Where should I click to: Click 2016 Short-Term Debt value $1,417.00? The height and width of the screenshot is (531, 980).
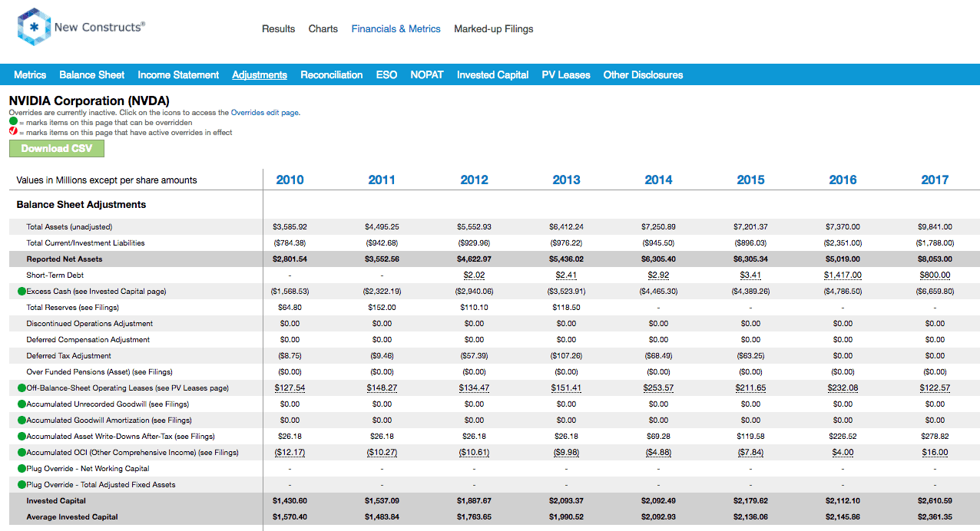pos(843,275)
